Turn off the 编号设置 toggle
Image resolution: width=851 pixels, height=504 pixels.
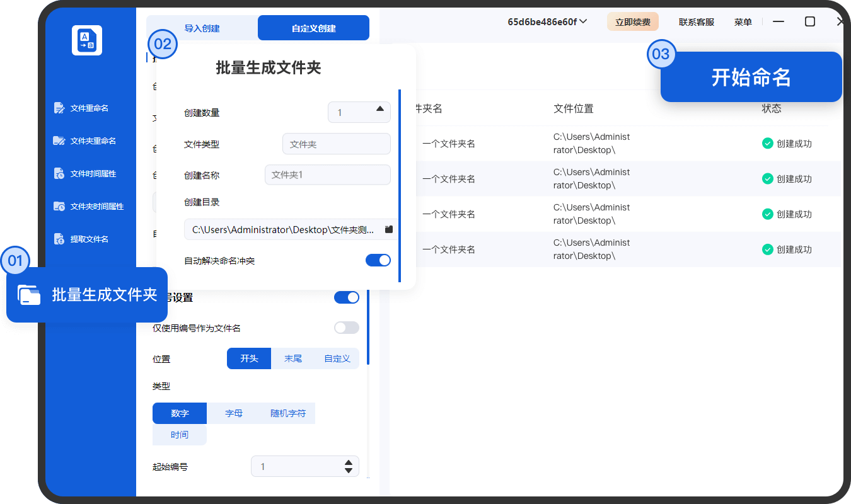(x=347, y=297)
